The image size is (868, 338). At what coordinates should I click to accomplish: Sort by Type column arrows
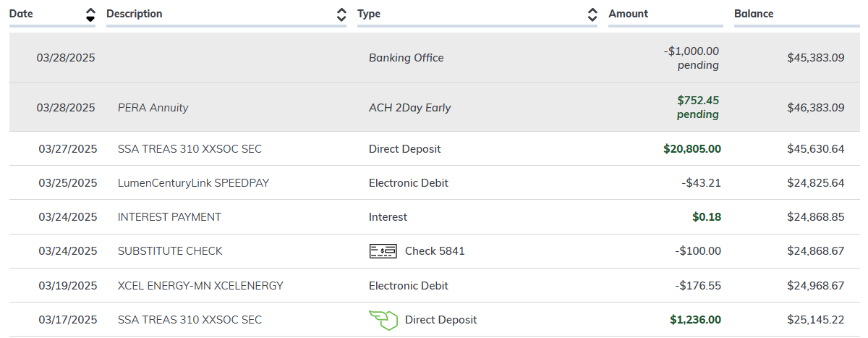pyautogui.click(x=592, y=14)
